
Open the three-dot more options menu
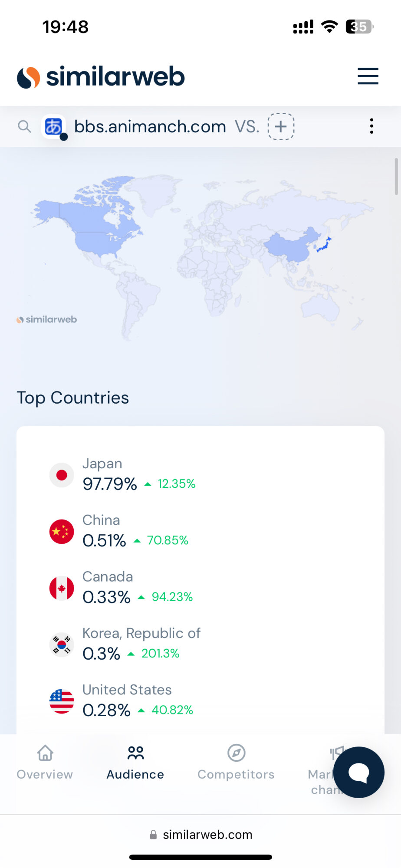(x=371, y=126)
